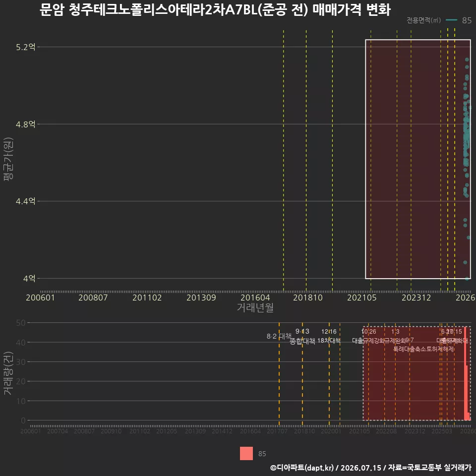Screen dimensions: 476x476
Task: Click 200910 on the volume chart x-axis
Action: tap(111, 431)
